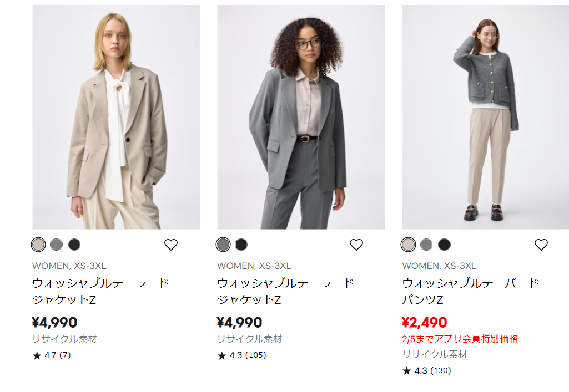This screenshot has width=569, height=392.
Task: Choose black swatch on first jacket
Action: click(74, 245)
